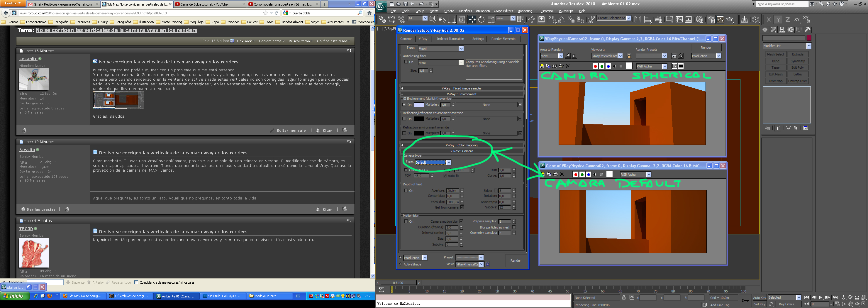Screen dimensions: 868x308
Task: Click the Edit Poly modifier button
Action: 797,67
